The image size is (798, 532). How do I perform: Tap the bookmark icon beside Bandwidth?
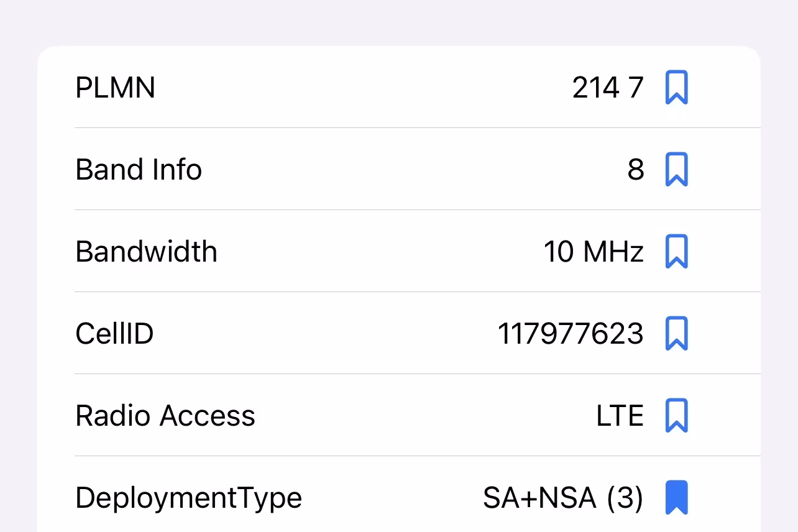coord(677,252)
